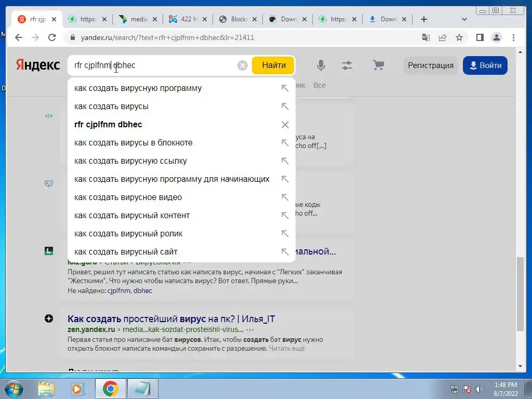The width and height of the screenshot is (532, 399).
Task: Click the Регистрация button
Action: coord(431,65)
